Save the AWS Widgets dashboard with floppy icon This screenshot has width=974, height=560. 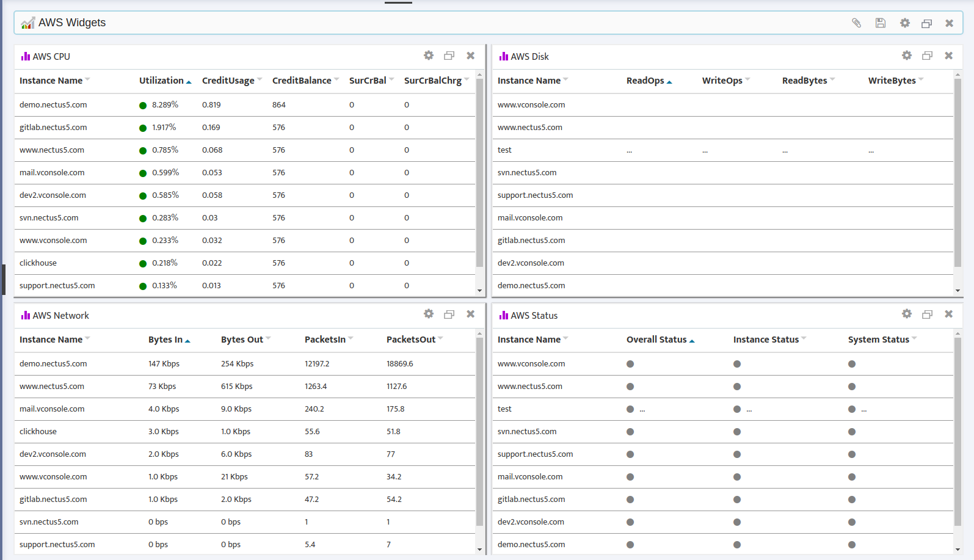pyautogui.click(x=881, y=23)
